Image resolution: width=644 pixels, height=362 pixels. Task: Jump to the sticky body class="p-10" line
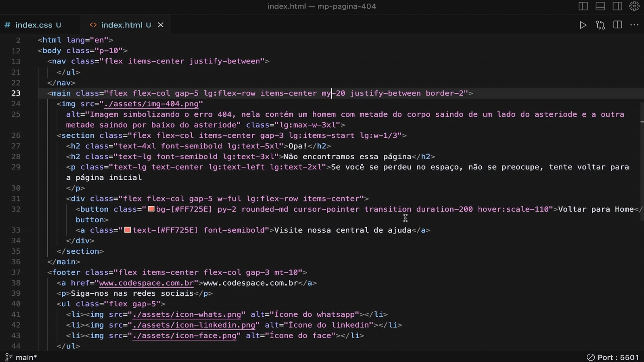click(83, 51)
